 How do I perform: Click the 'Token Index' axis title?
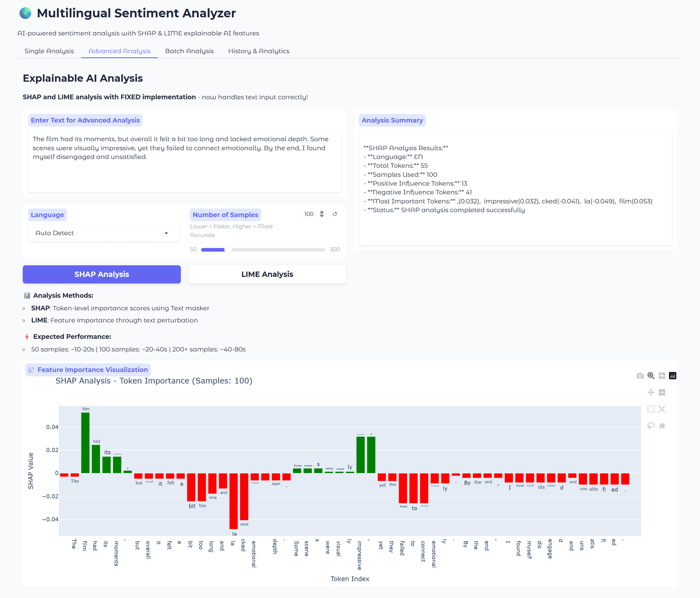(x=350, y=579)
